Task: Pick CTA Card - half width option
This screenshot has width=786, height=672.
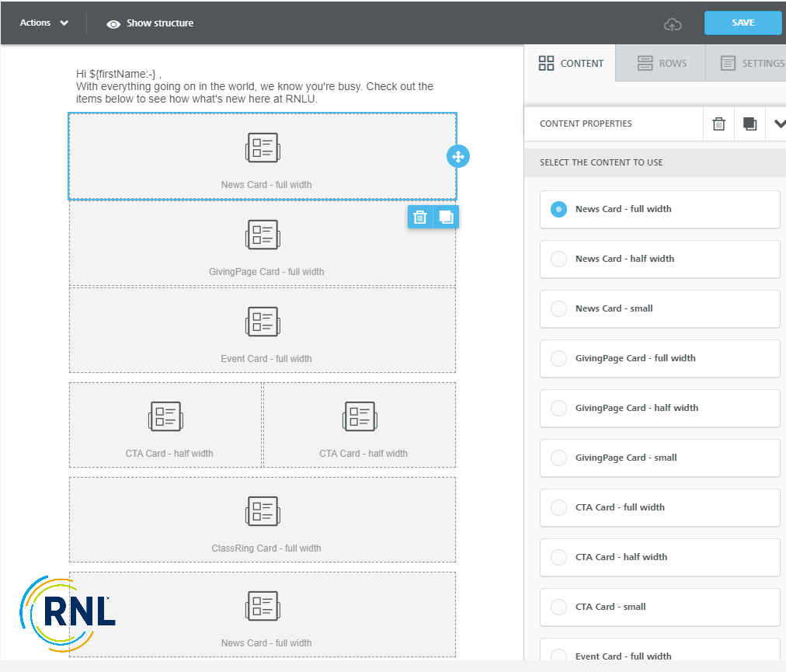Action: pyautogui.click(x=659, y=557)
